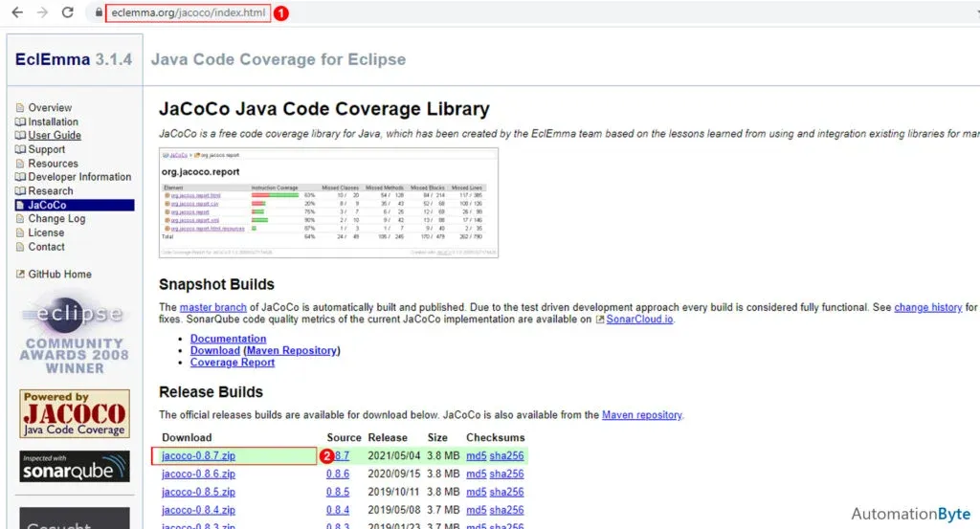The image size is (980, 529).
Task: Click the padlock site security icon
Action: (98, 13)
